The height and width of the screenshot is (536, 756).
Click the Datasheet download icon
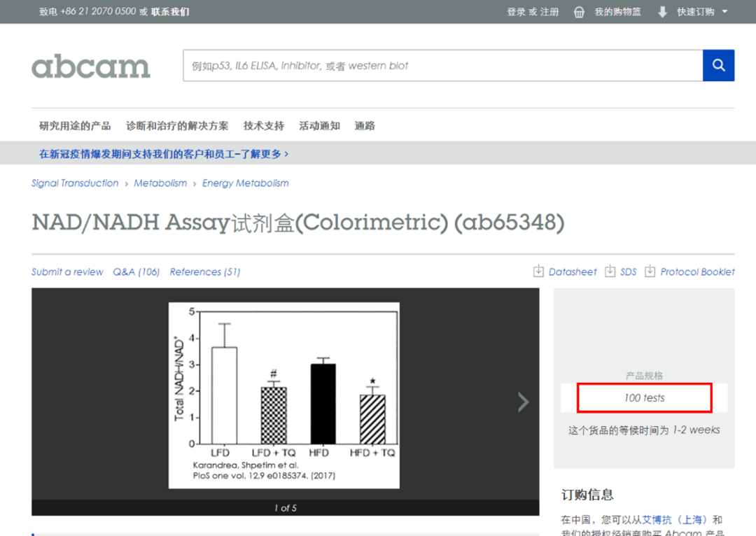click(x=538, y=271)
